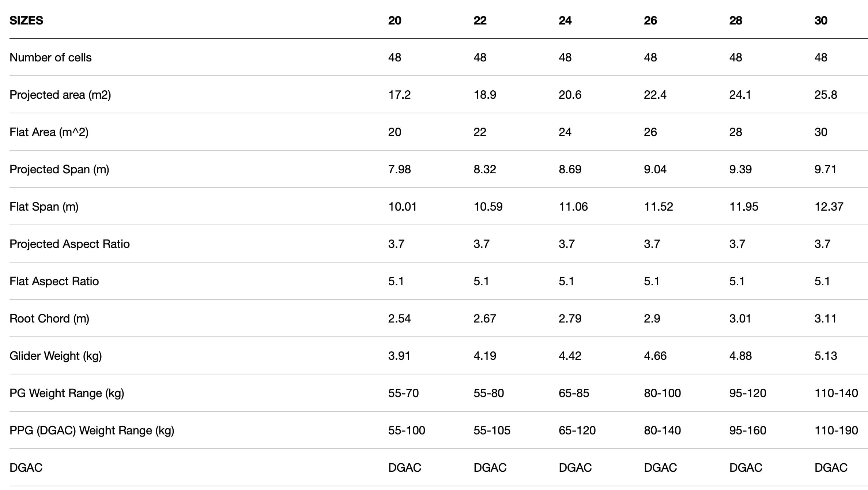This screenshot has height=490, width=868.
Task: Click Glider Weight value 4.66
Action: pos(655,356)
